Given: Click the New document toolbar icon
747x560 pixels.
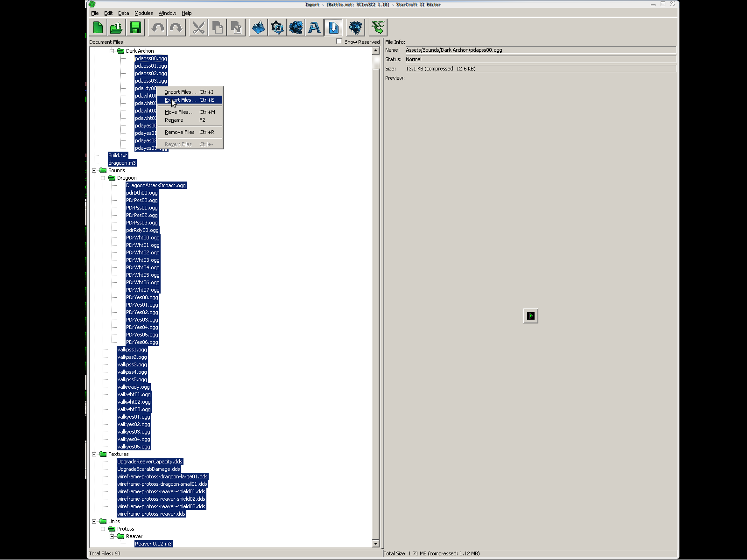Looking at the screenshot, I should [x=98, y=28].
